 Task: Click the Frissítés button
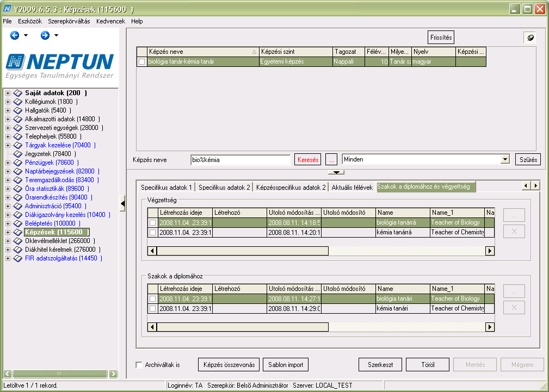tap(441, 38)
